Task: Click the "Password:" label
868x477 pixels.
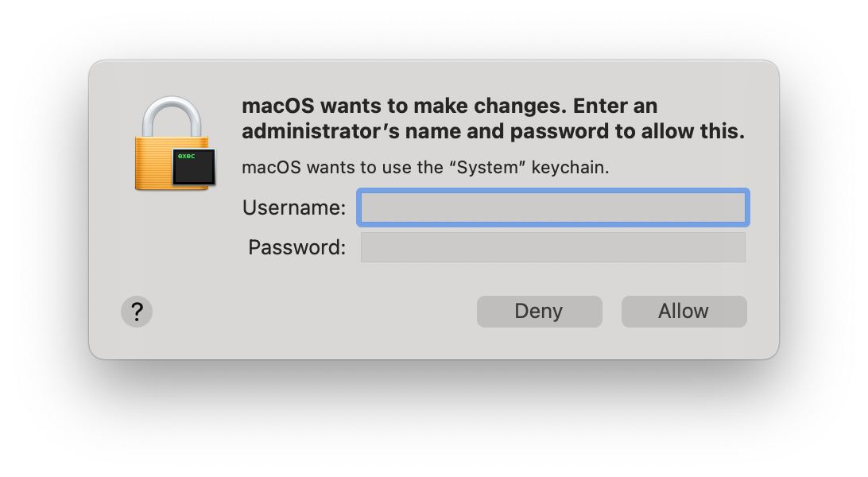Action: (x=297, y=247)
